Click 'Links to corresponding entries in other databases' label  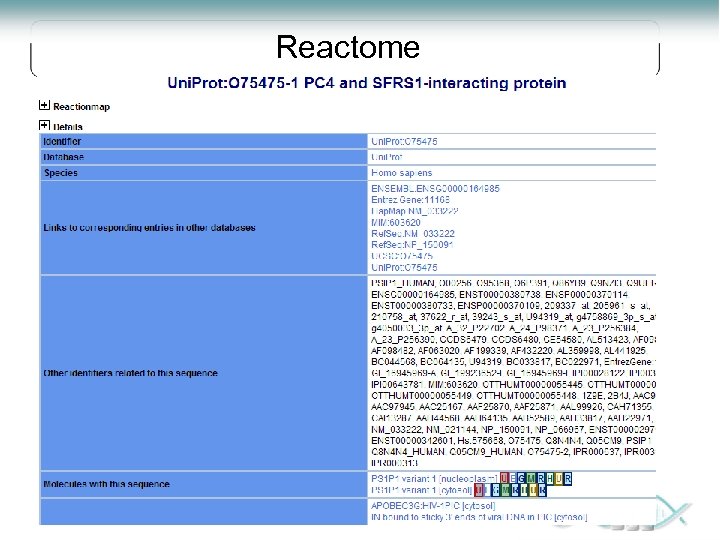pos(149,228)
